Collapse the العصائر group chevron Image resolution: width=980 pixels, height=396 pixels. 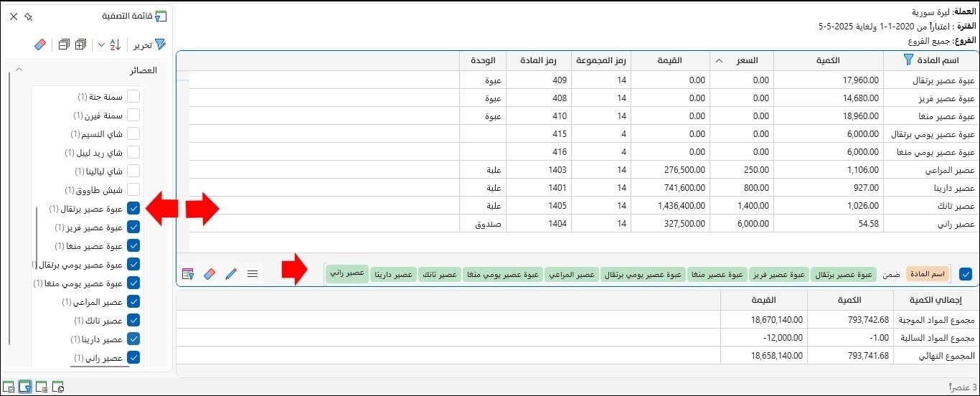tap(19, 70)
